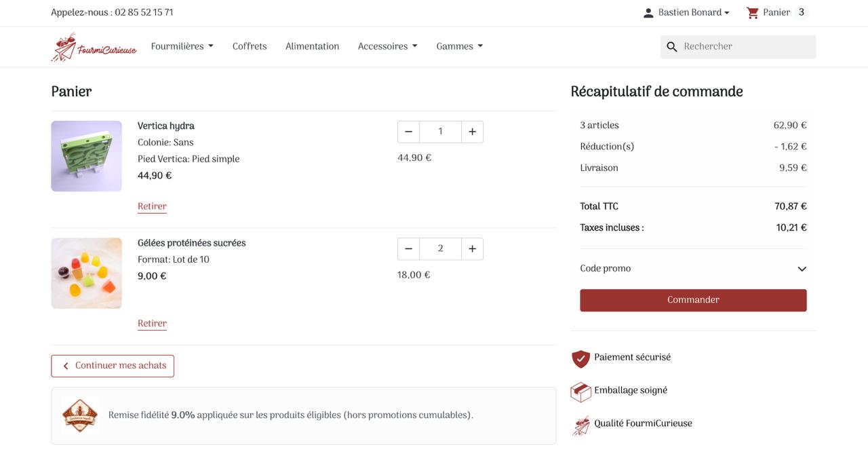Image resolution: width=868 pixels, height=469 pixels.
Task: Increase Vertica hydra quantity with plus
Action: (472, 132)
